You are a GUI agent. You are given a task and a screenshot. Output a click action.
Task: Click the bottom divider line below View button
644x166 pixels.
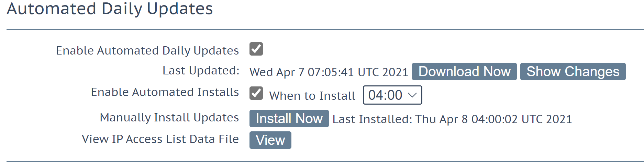click(325, 162)
